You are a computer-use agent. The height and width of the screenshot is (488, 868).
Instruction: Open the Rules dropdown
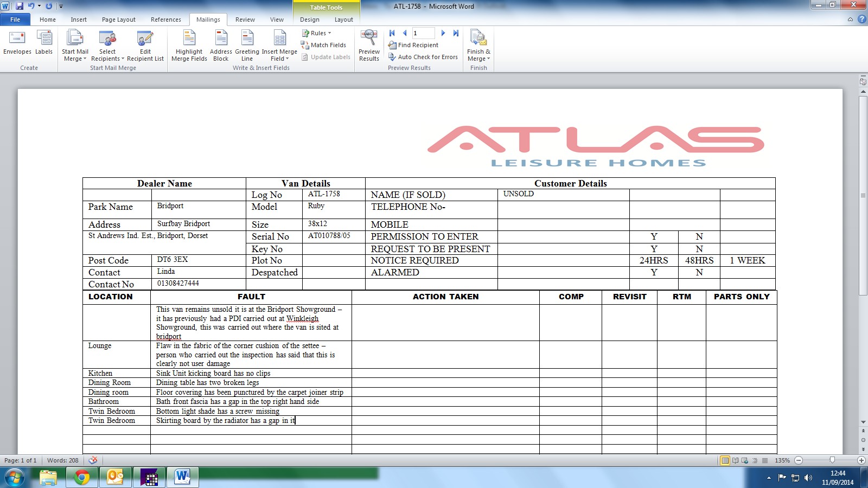point(317,33)
